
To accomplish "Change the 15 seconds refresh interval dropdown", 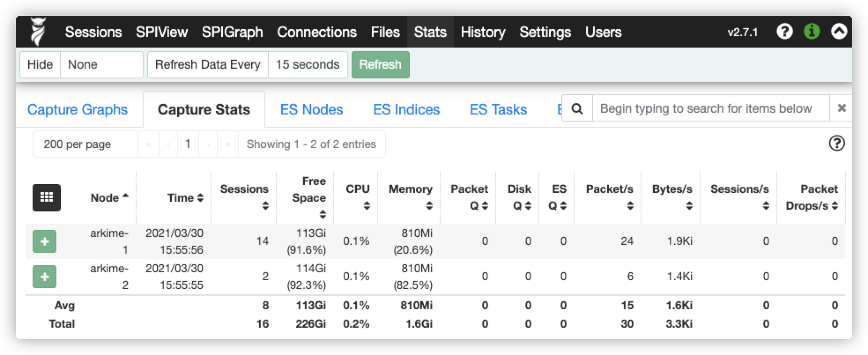I will (x=308, y=65).
